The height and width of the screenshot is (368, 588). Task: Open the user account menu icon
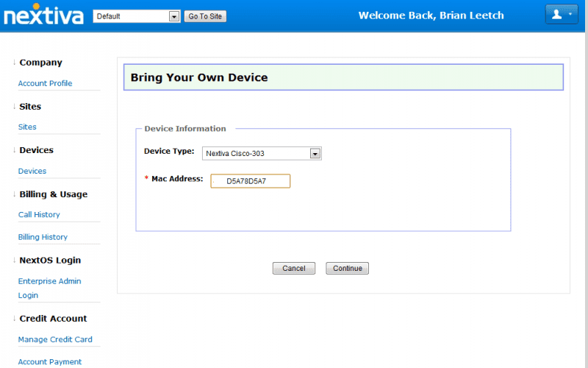562,15
